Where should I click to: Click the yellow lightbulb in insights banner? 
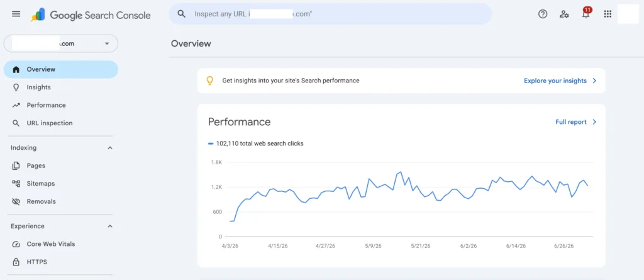(x=210, y=81)
